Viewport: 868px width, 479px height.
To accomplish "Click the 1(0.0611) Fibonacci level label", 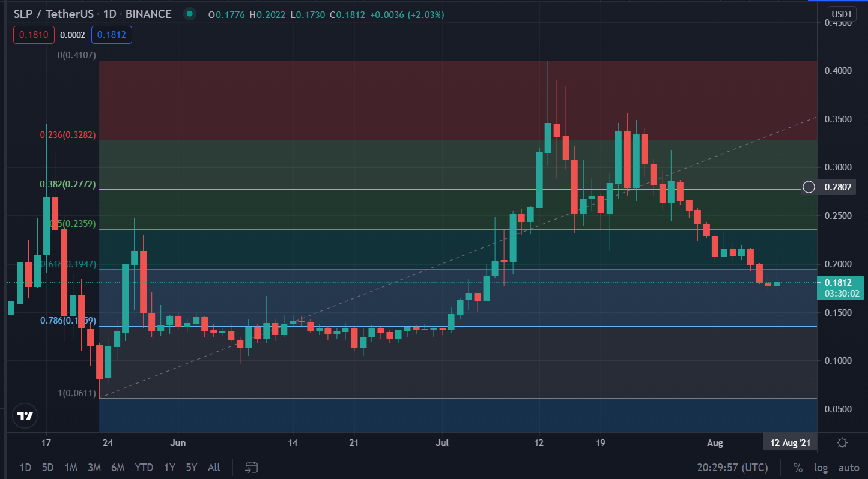I will coord(77,394).
